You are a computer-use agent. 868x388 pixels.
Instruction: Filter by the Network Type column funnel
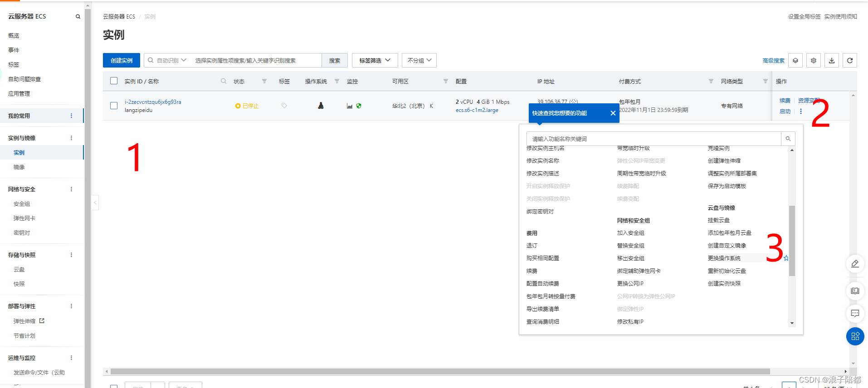click(766, 81)
